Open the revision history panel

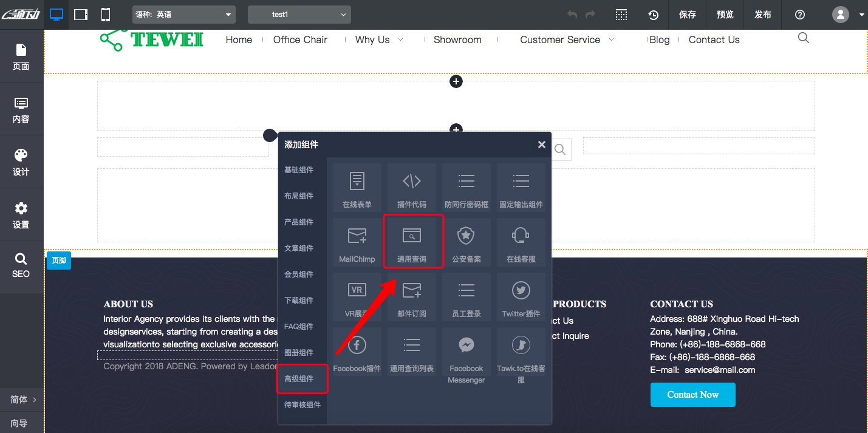click(x=653, y=14)
